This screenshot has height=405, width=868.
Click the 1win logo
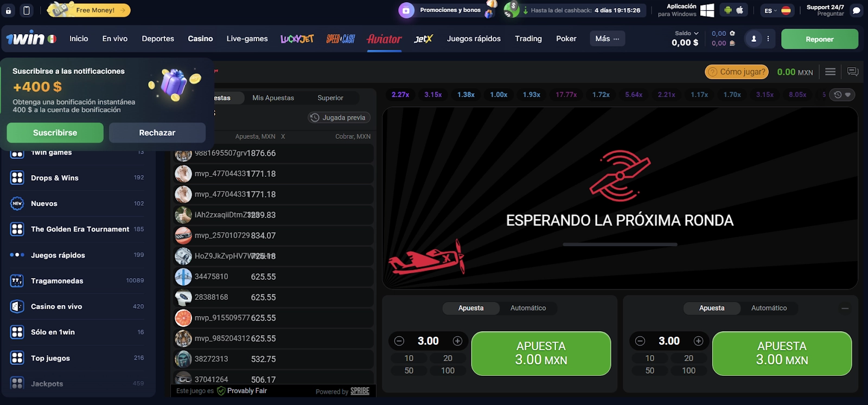25,38
